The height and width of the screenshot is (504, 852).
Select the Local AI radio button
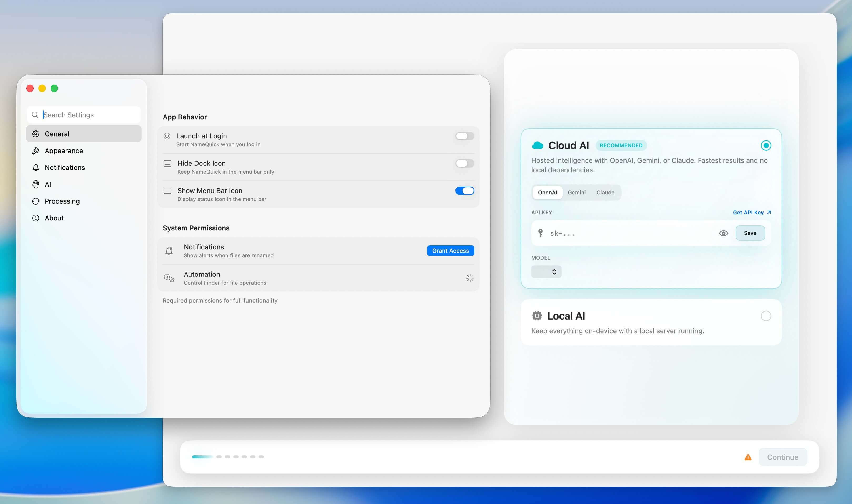pos(766,316)
